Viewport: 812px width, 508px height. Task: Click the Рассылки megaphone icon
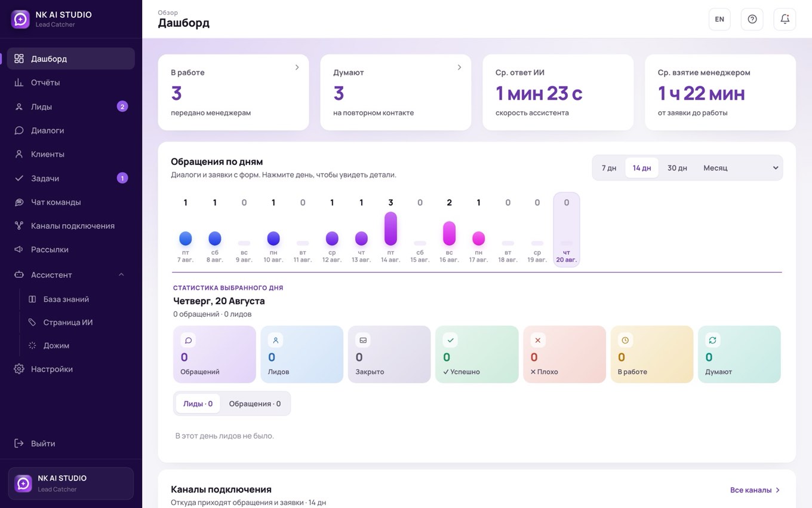coord(19,249)
